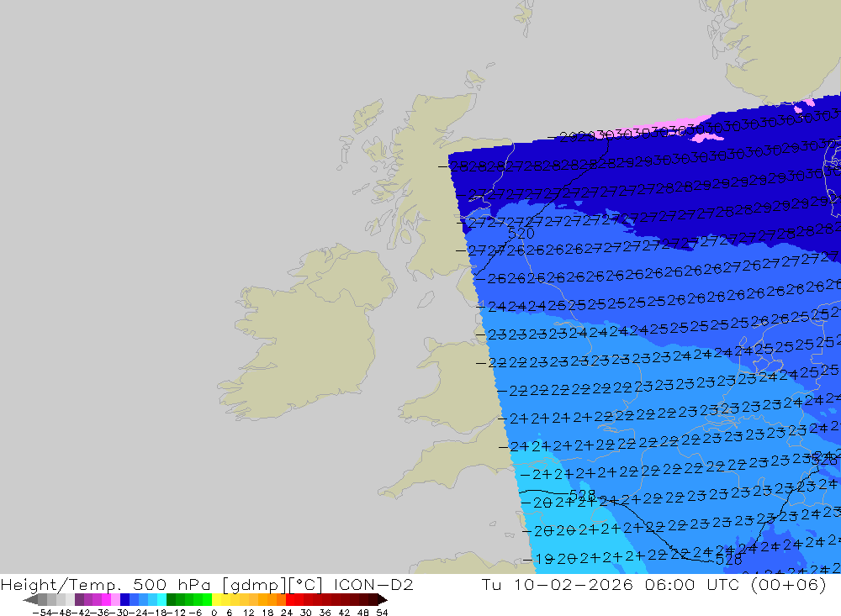
Task: Click the bright red swatch in the legend
Action: pos(290,600)
